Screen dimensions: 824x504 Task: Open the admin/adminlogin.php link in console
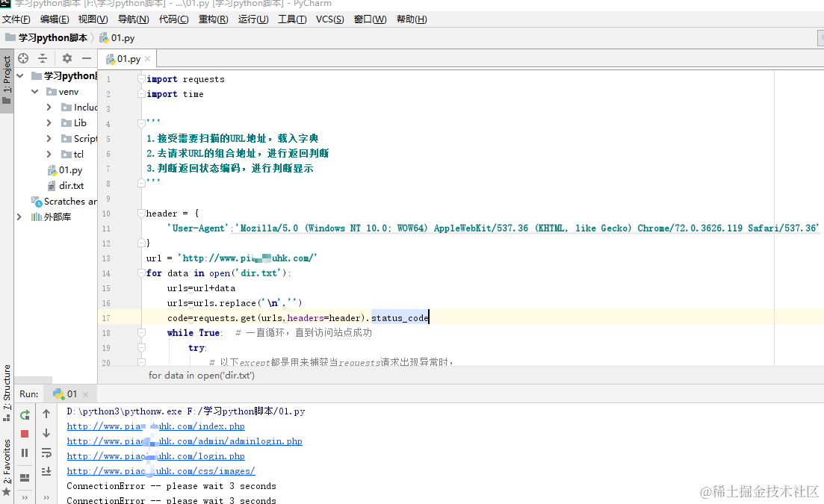coord(185,441)
